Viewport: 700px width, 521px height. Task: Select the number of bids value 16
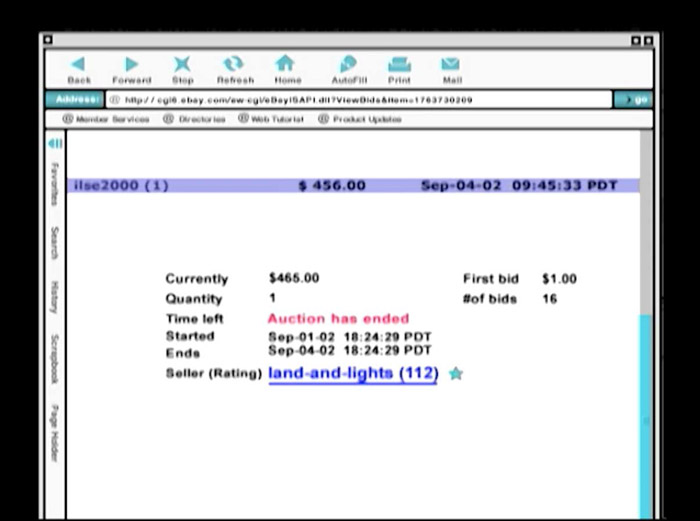[x=550, y=298]
